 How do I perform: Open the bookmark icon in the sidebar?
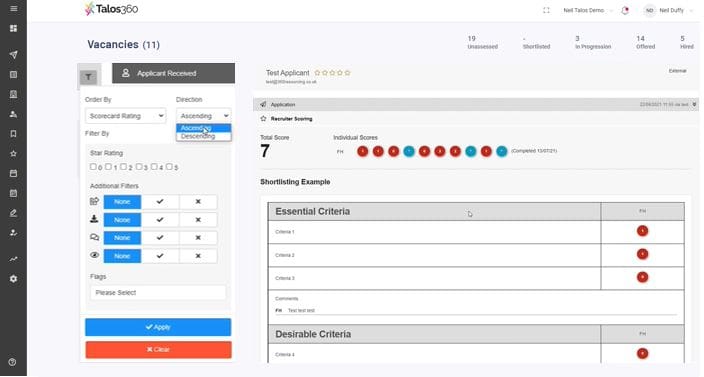tap(13, 134)
